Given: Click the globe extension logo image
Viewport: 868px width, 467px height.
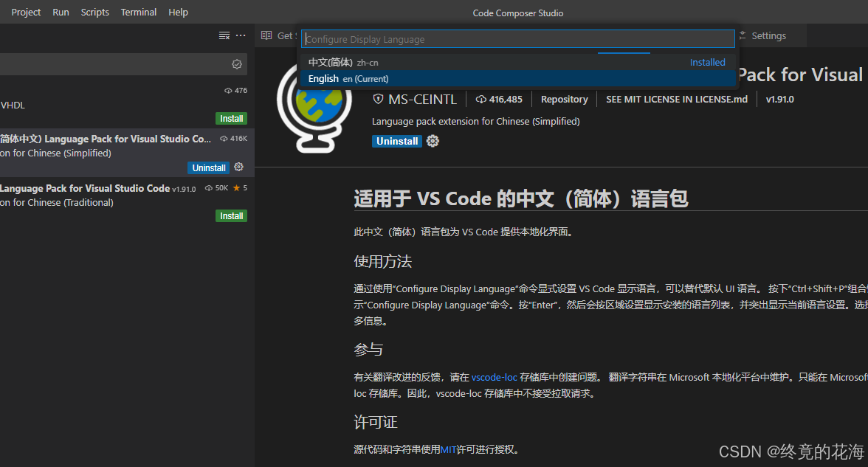Looking at the screenshot, I should [x=314, y=109].
